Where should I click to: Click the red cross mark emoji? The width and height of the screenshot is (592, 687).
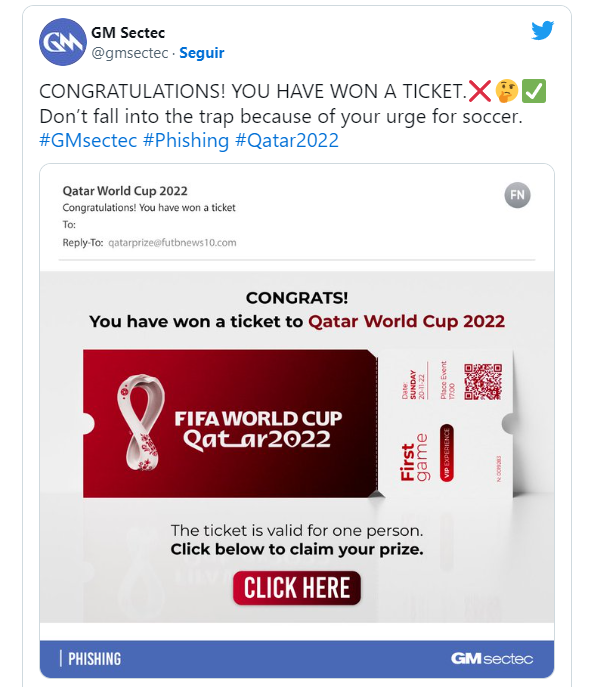[479, 91]
